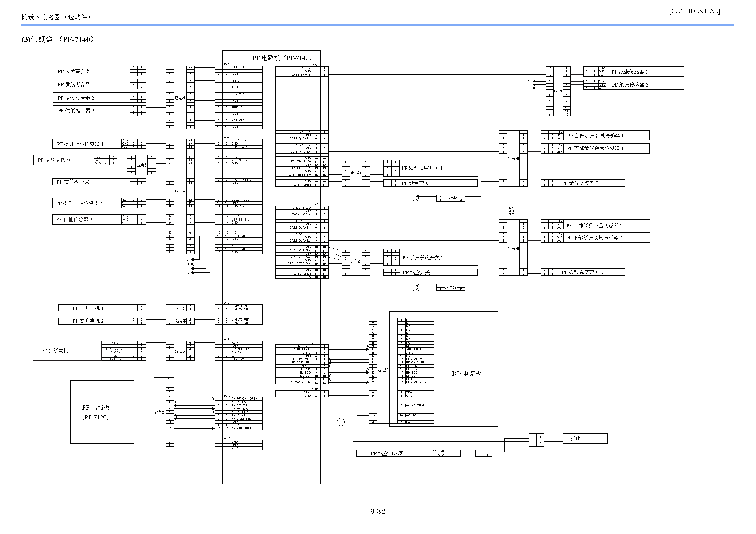The width and height of the screenshot is (756, 534).
Task: Select the YC9 connector label
Action: click(x=226, y=64)
